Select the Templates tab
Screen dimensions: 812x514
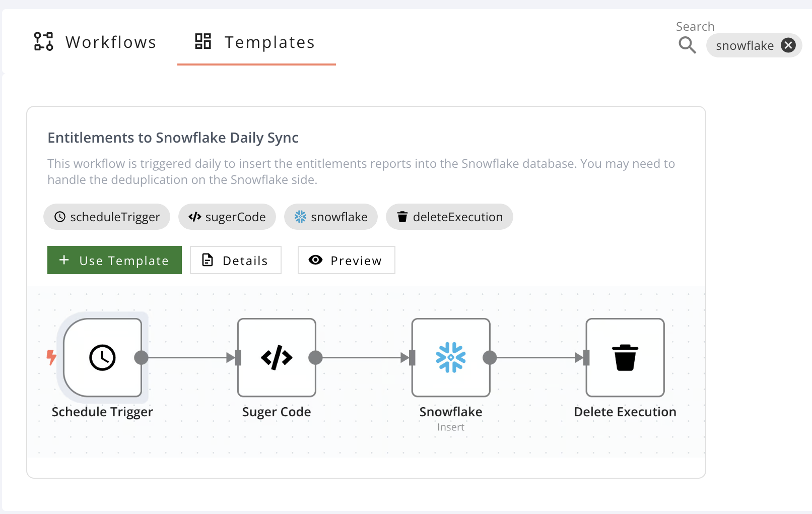[256, 42]
